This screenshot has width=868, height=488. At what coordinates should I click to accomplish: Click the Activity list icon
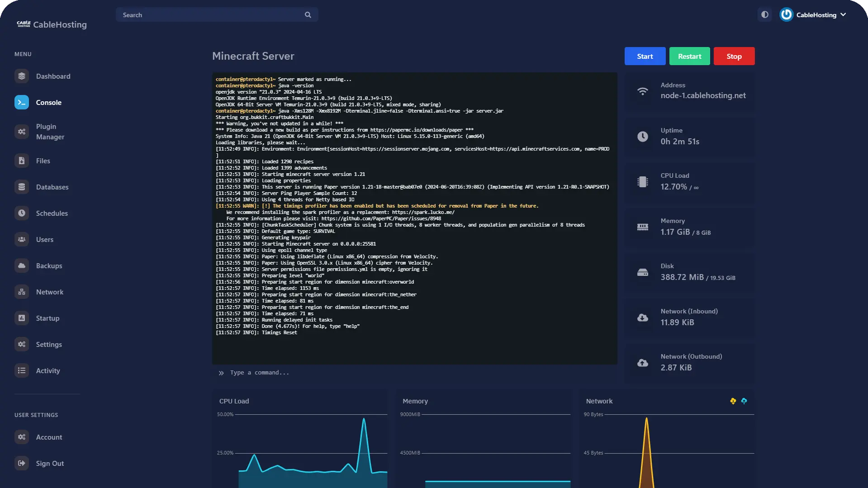pos(22,370)
